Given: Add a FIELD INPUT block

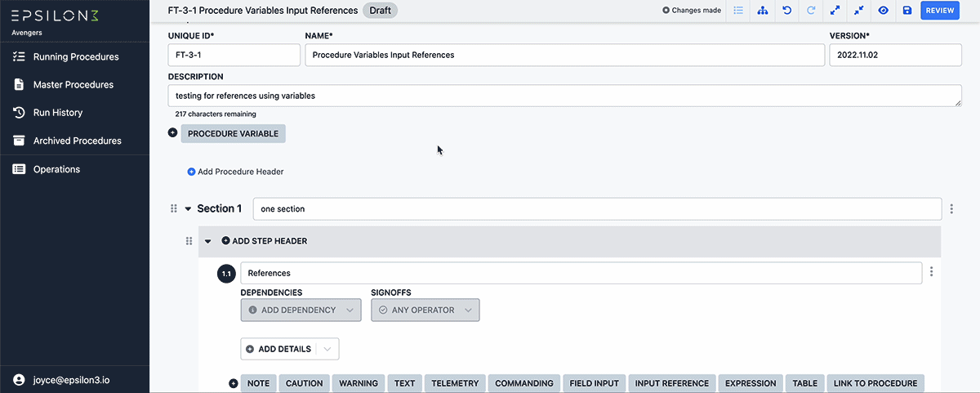Looking at the screenshot, I should [594, 383].
